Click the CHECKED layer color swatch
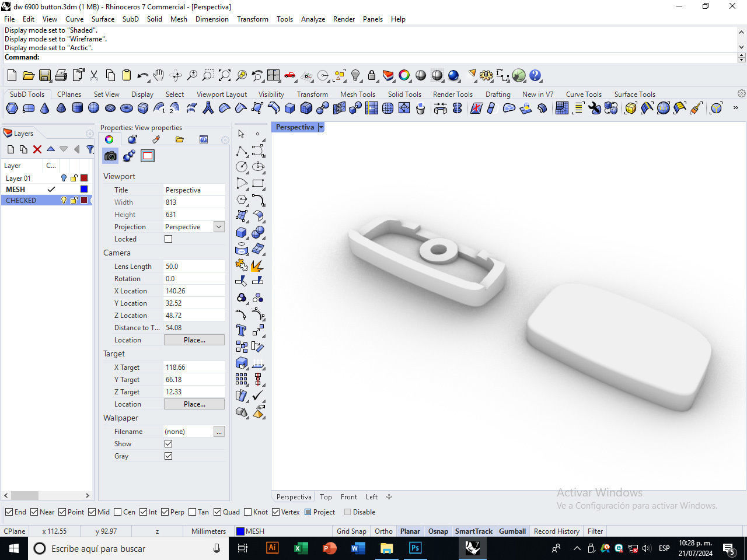 pyautogui.click(x=84, y=201)
